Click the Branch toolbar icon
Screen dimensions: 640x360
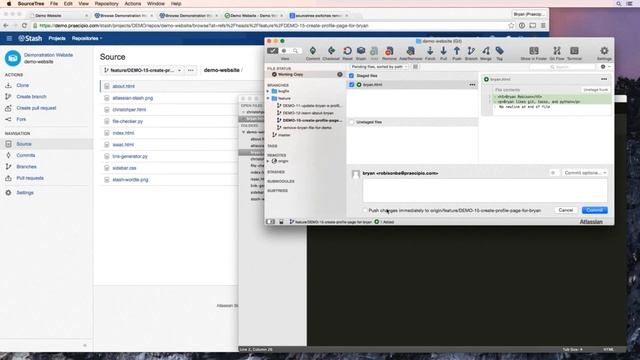coord(471,51)
